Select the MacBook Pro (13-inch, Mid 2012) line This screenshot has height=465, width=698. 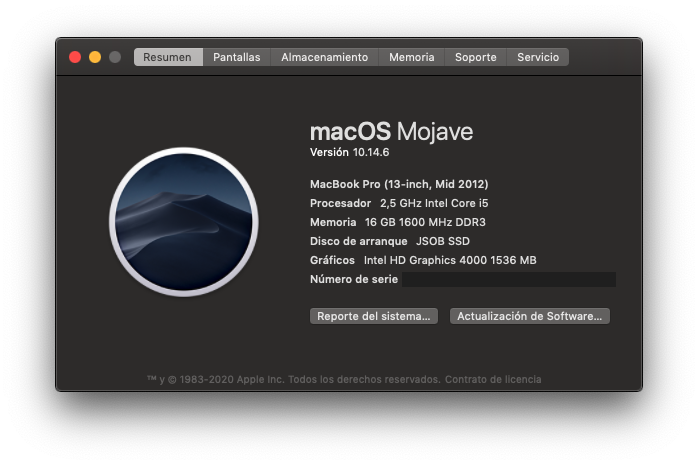pyautogui.click(x=399, y=184)
